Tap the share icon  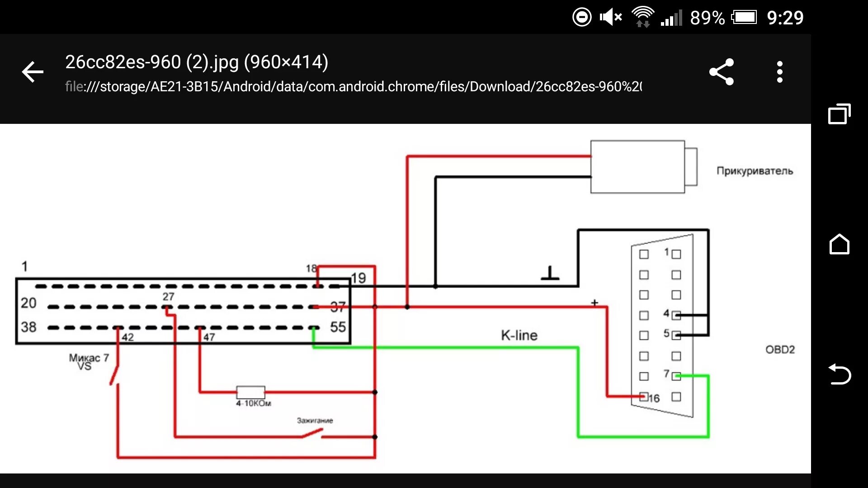(x=722, y=72)
